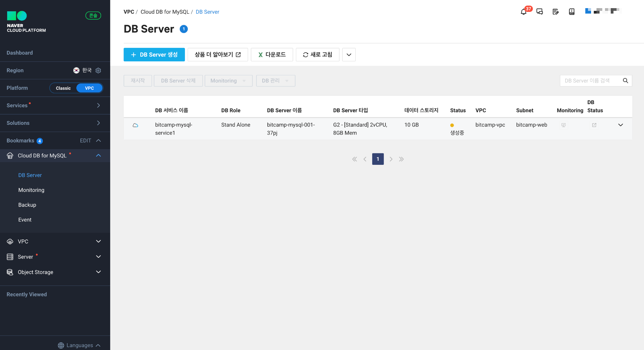Open the region settings gear icon
The height and width of the screenshot is (350, 644).
pos(98,71)
